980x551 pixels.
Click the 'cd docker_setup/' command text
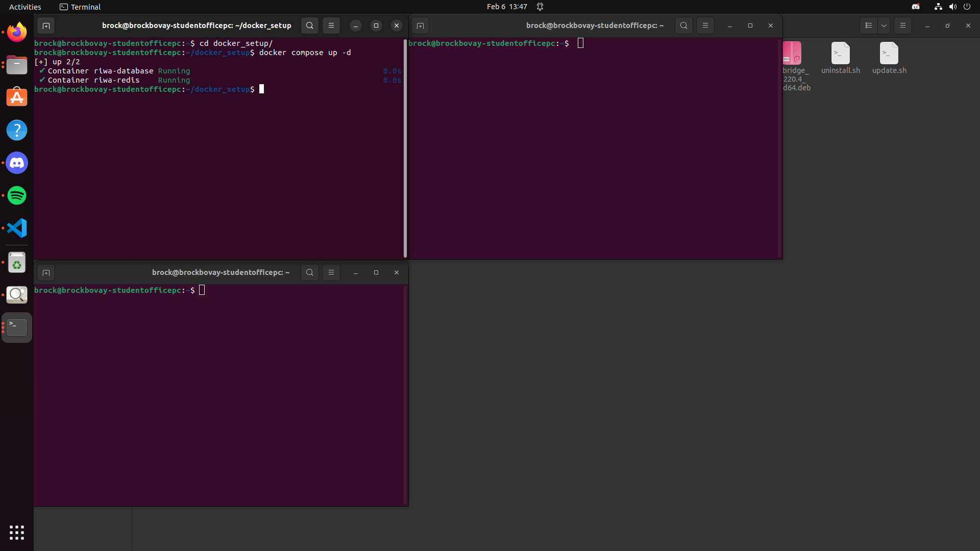click(236, 43)
